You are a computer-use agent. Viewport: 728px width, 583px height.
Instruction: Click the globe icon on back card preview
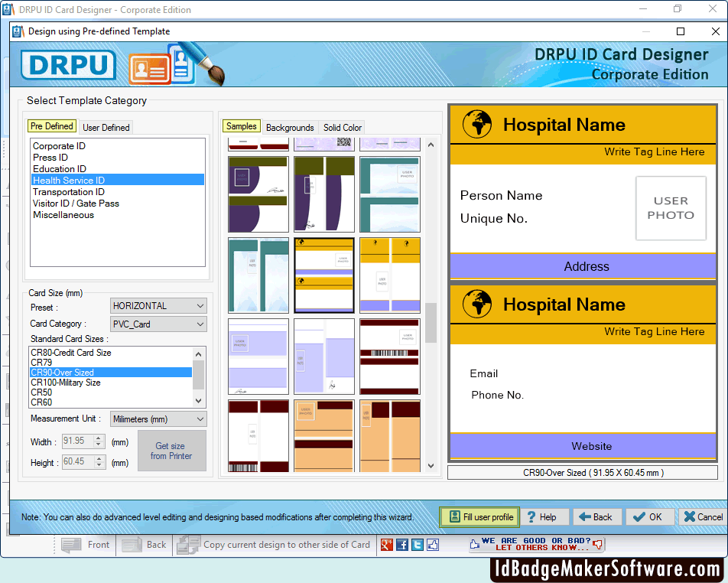(x=477, y=304)
